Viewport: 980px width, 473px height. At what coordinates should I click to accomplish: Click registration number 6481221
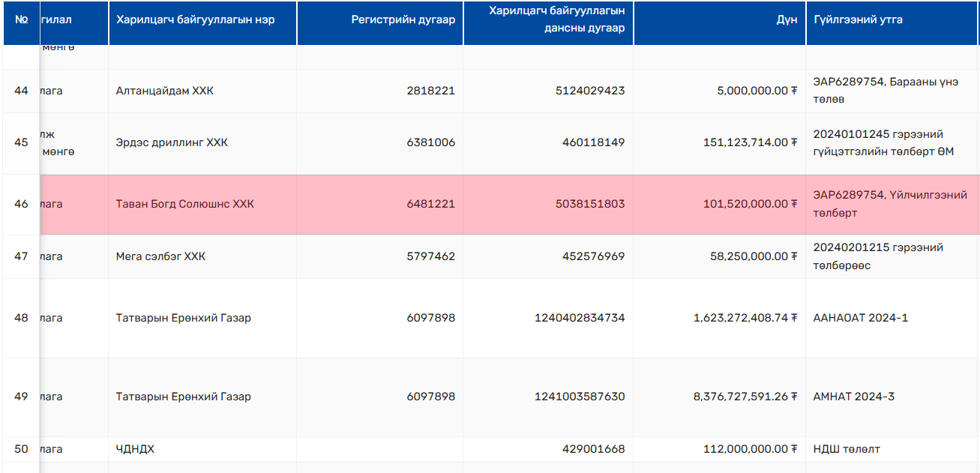[x=431, y=204]
